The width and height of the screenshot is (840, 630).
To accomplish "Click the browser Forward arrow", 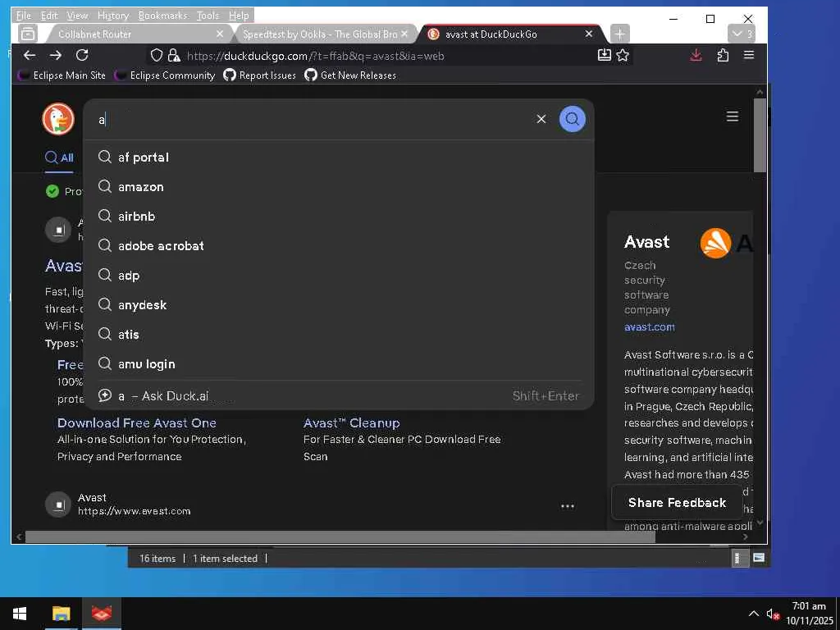I will (x=56, y=55).
